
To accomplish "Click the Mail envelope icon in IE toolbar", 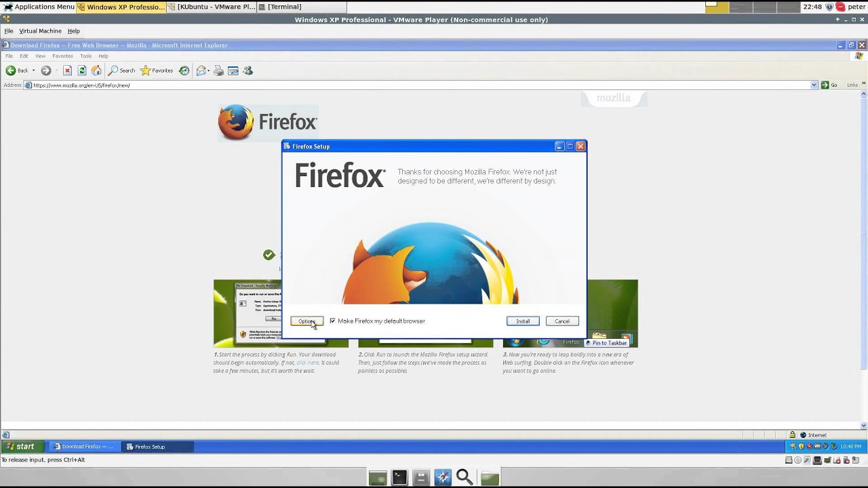I will pos(201,70).
